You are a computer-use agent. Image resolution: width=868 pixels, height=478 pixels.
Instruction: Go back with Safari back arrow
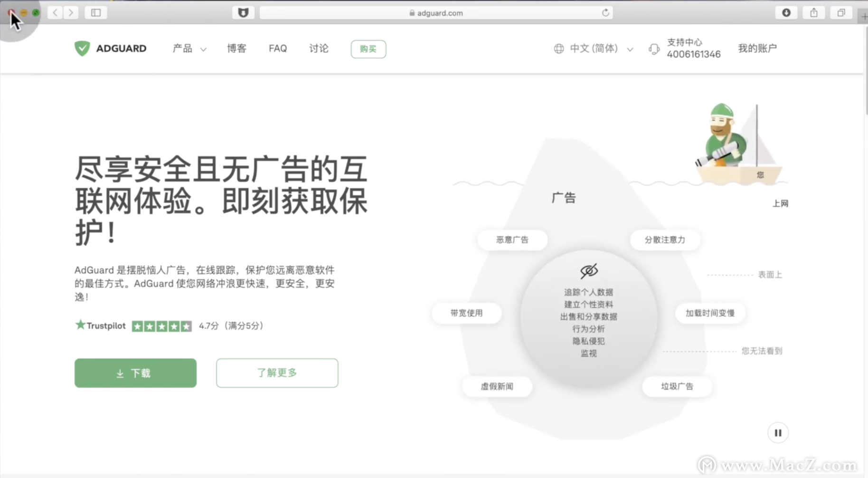pos(55,12)
